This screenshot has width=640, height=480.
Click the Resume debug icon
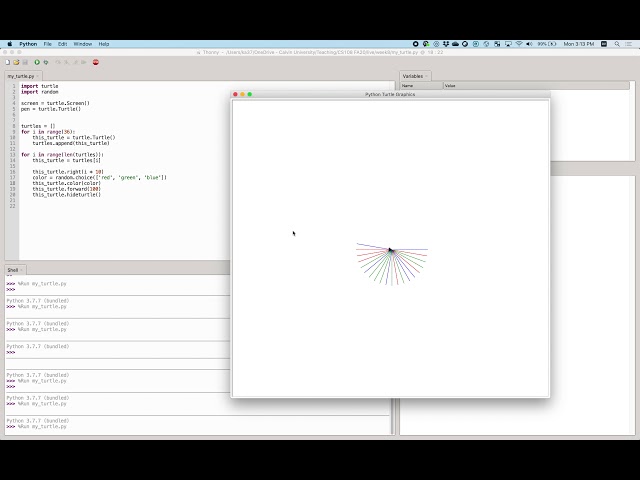(84, 62)
